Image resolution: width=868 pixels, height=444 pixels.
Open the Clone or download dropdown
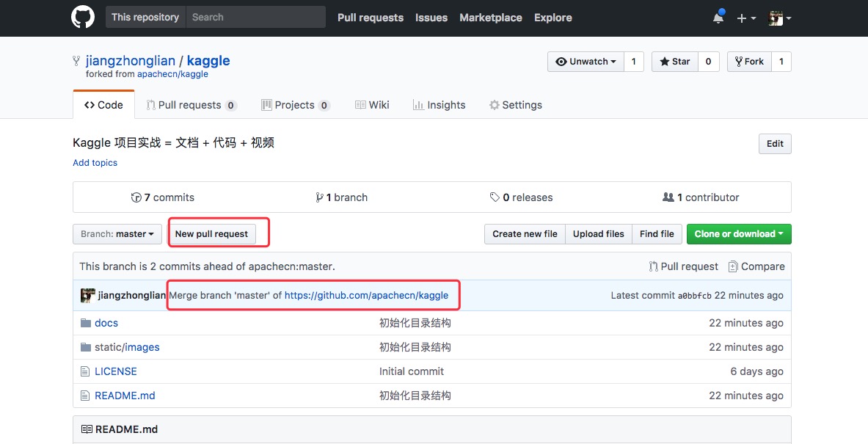[738, 234]
